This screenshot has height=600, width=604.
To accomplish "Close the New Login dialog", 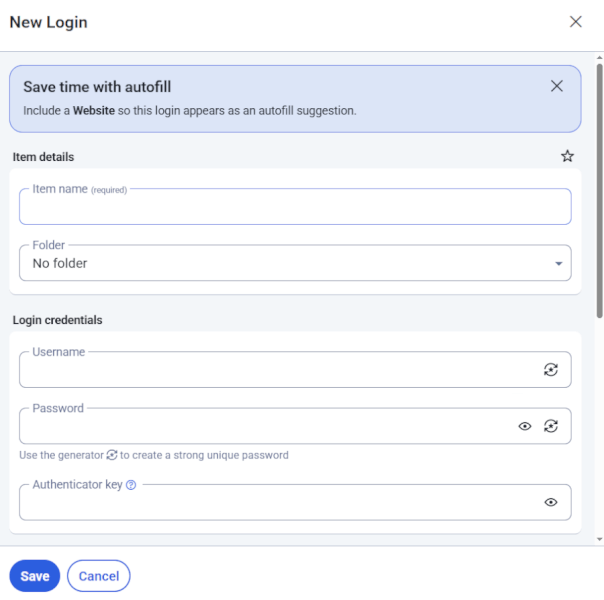I will [575, 22].
